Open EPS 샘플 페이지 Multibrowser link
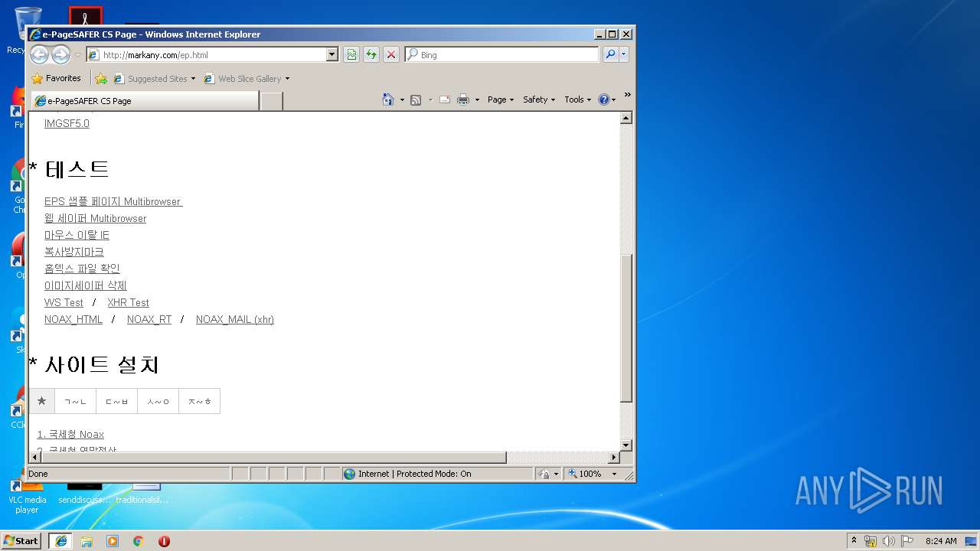 (113, 201)
